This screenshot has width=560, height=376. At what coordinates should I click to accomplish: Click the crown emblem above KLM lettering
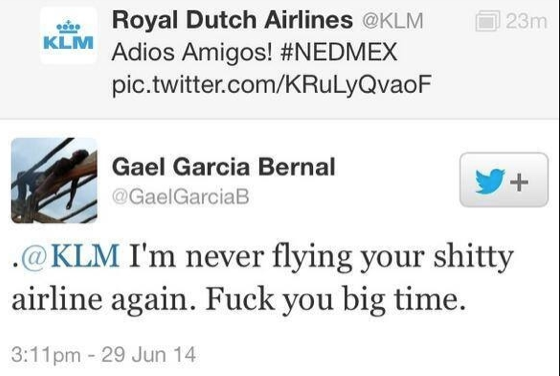[69, 27]
